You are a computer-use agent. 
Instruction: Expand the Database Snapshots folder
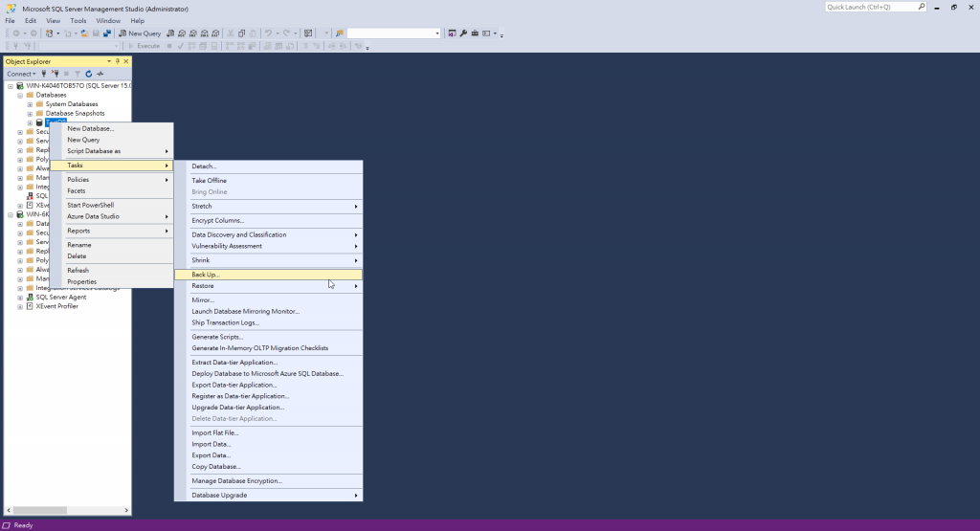pyautogui.click(x=30, y=114)
